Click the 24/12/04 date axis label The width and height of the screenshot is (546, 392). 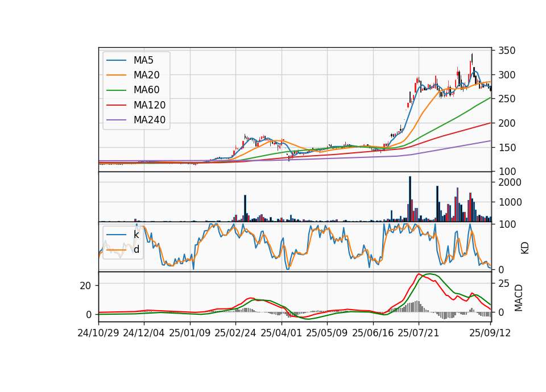144,333
